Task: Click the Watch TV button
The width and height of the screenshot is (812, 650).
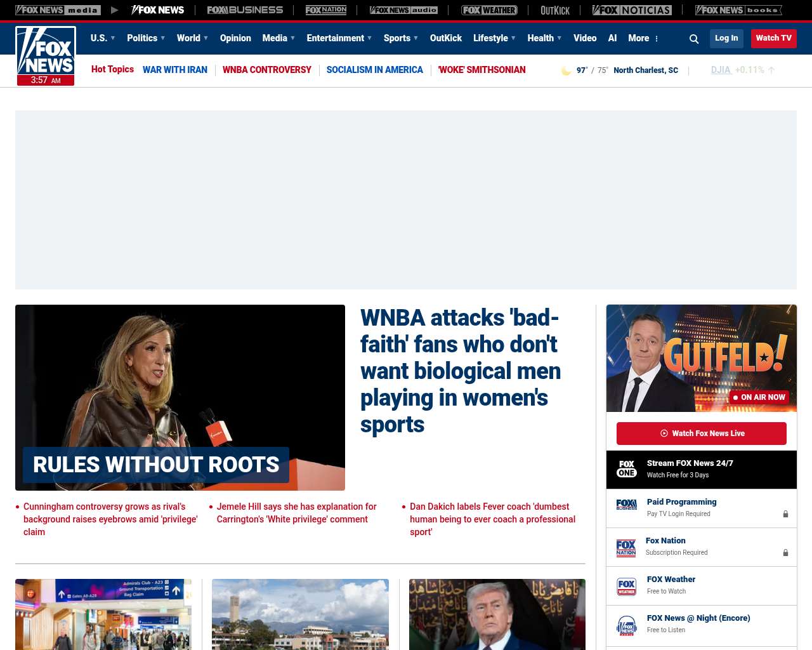Action: [x=774, y=38]
